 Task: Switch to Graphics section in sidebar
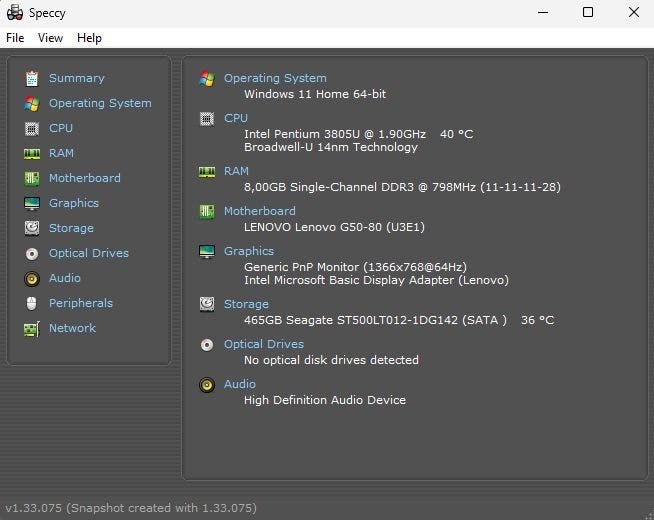[x=74, y=203]
